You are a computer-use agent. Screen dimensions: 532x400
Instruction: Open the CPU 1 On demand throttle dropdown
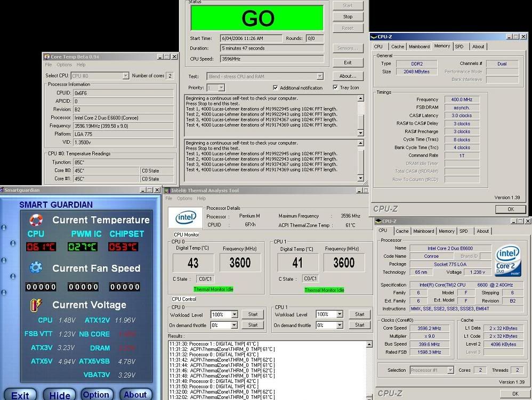(x=340, y=325)
